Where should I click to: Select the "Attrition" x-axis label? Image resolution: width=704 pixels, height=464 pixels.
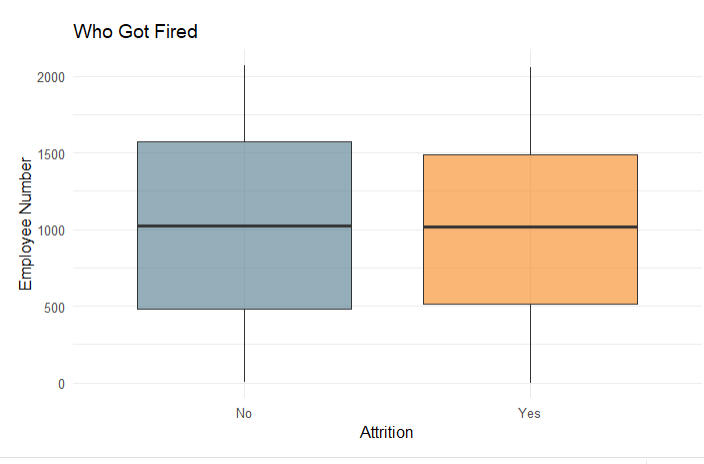(x=386, y=433)
